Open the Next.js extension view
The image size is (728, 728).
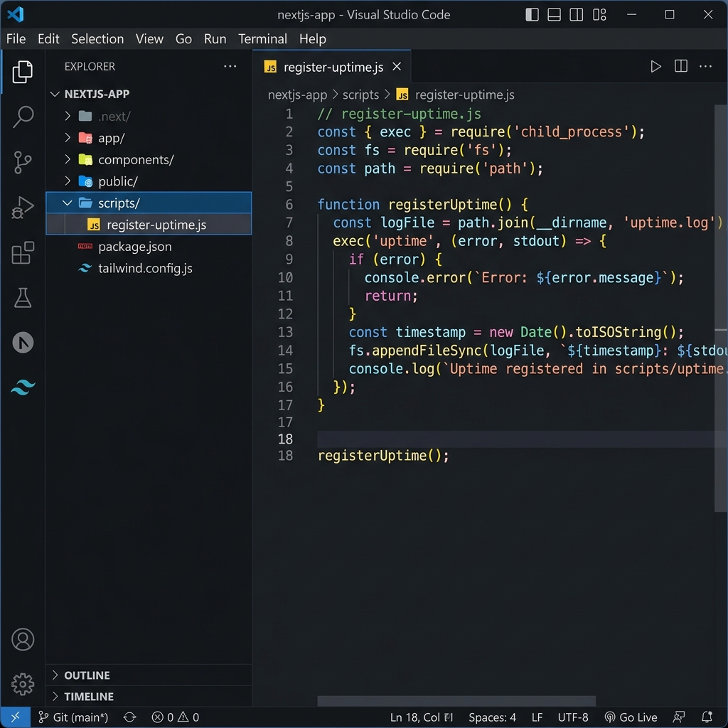[x=22, y=343]
